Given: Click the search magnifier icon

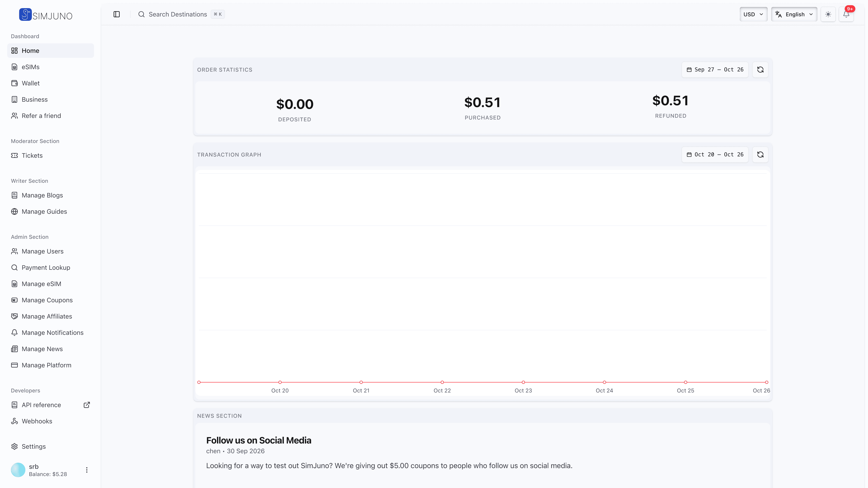Looking at the screenshot, I should pos(142,14).
